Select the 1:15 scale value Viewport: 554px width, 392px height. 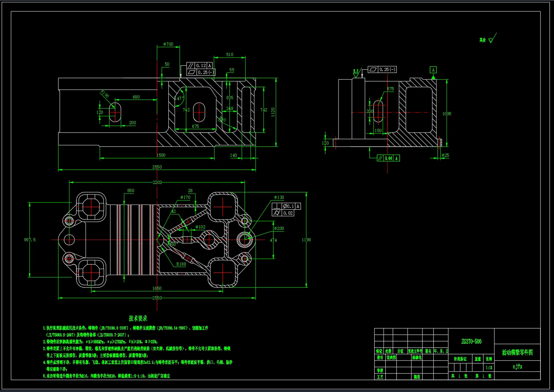point(489,368)
